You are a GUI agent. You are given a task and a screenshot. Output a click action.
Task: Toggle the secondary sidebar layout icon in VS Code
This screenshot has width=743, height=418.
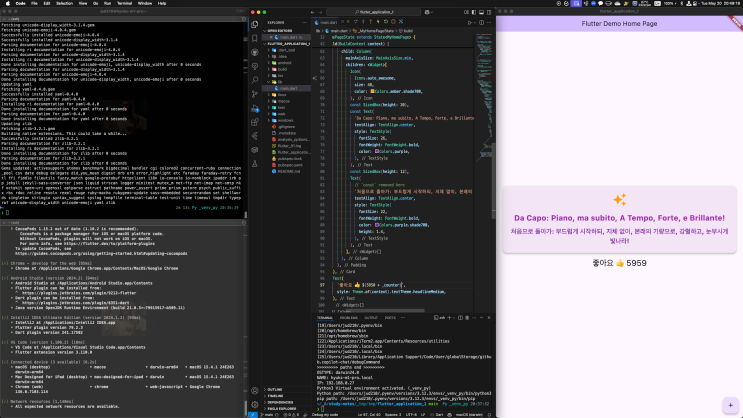pyautogui.click(x=489, y=12)
